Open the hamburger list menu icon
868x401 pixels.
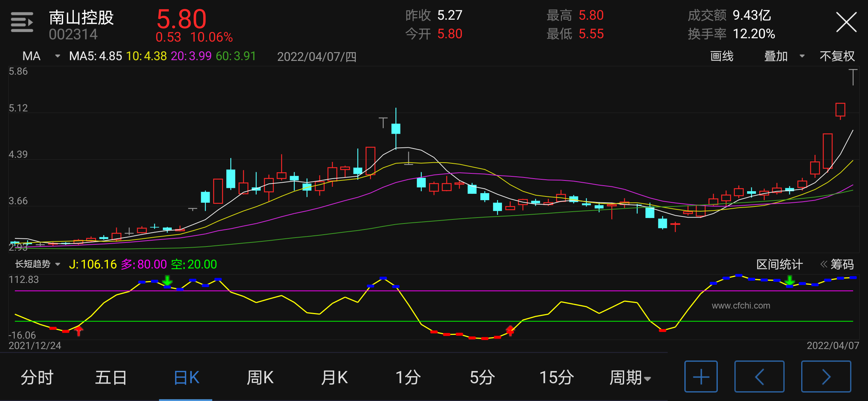(22, 22)
